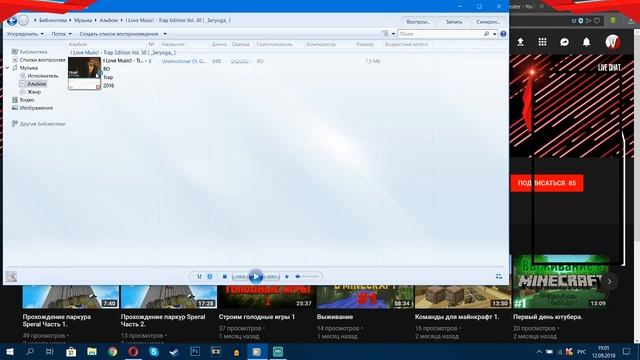Click the Media Player forward navigation arrow

point(24,20)
